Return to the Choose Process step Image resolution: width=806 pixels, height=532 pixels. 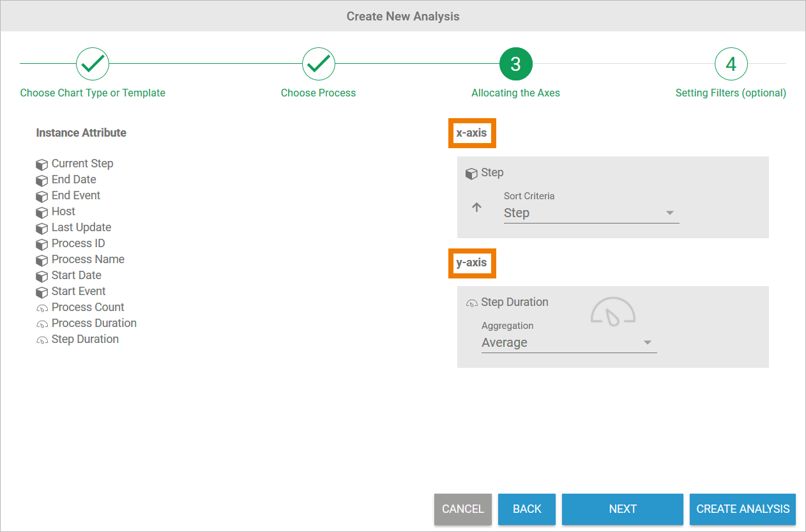[x=319, y=64]
